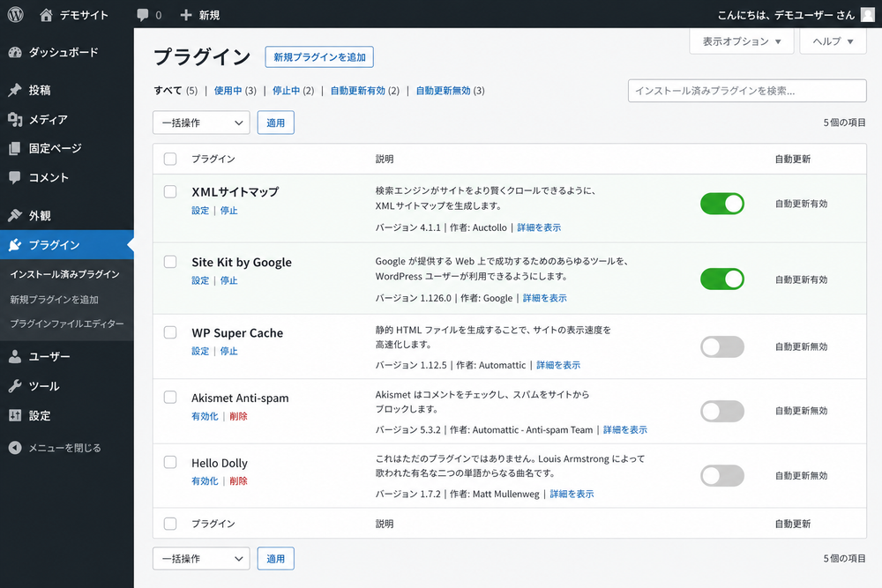This screenshot has height=588, width=882.
Task: Click the デモサイト site name in admin bar
Action: click(x=84, y=15)
